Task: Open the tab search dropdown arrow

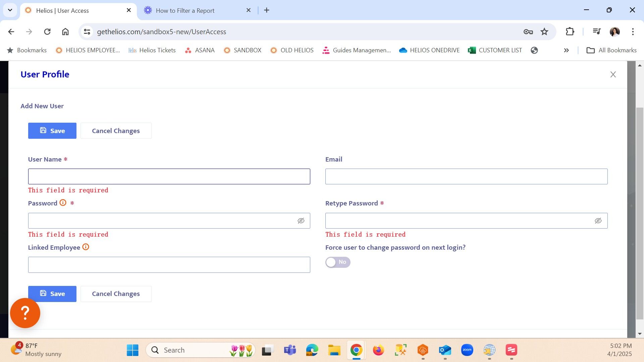Action: [10, 10]
